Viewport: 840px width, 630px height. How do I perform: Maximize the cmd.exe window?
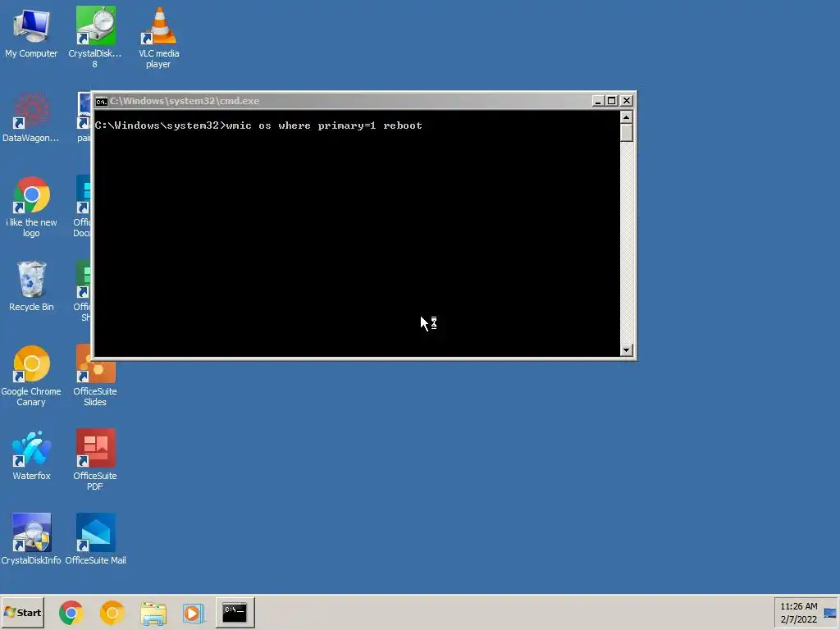pyautogui.click(x=612, y=101)
